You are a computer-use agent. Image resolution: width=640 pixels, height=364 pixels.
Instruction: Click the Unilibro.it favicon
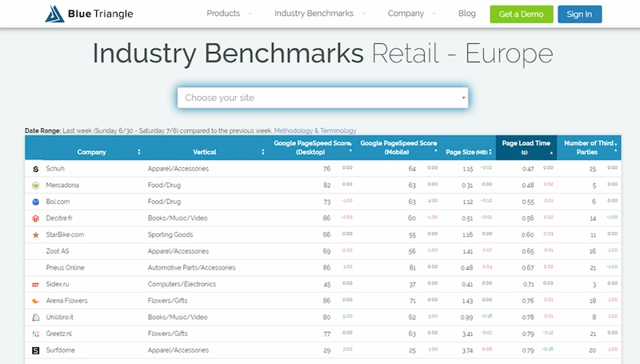[35, 317]
